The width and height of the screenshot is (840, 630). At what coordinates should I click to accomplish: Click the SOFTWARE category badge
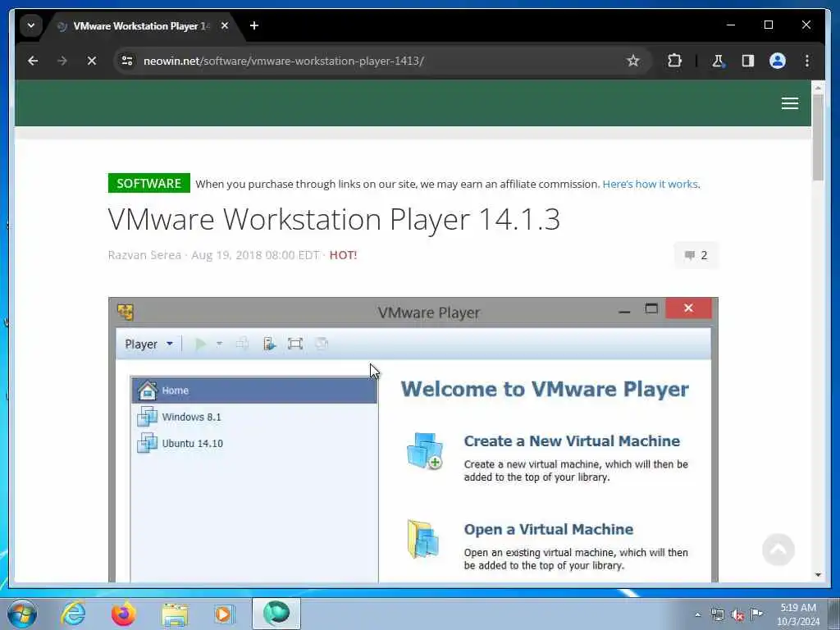tap(149, 183)
